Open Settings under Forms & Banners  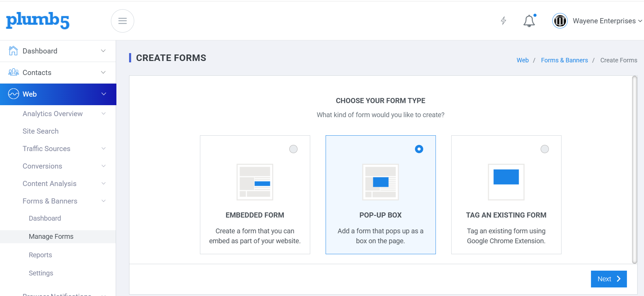[41, 273]
